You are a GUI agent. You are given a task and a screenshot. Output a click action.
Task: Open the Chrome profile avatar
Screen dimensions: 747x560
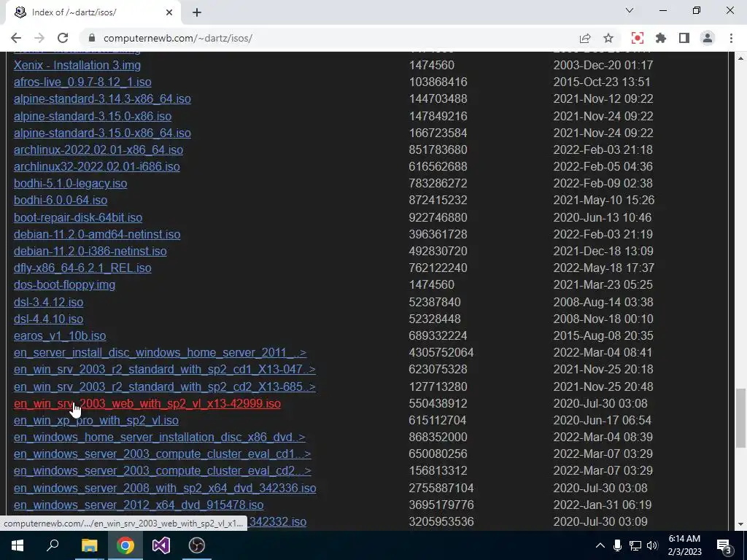coord(708,38)
